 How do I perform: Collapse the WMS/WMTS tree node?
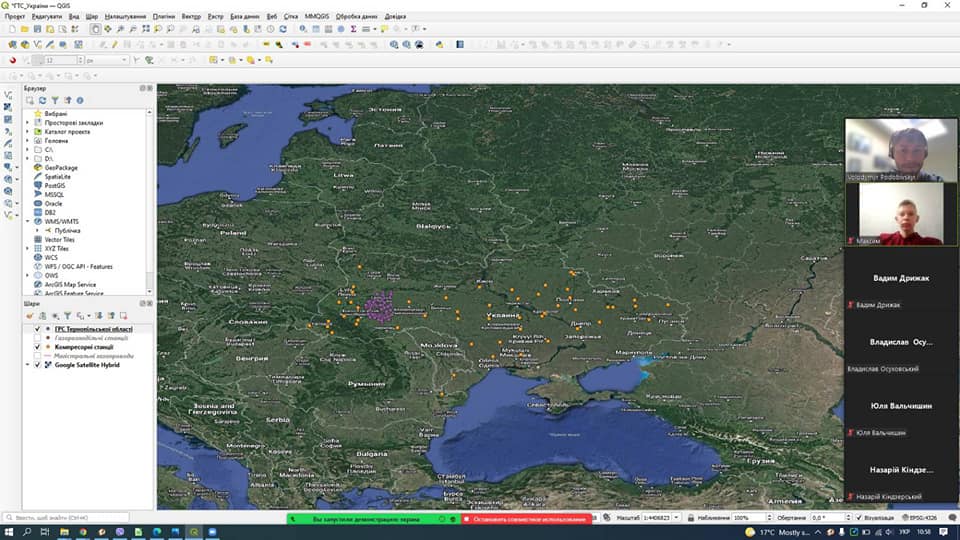(28, 222)
